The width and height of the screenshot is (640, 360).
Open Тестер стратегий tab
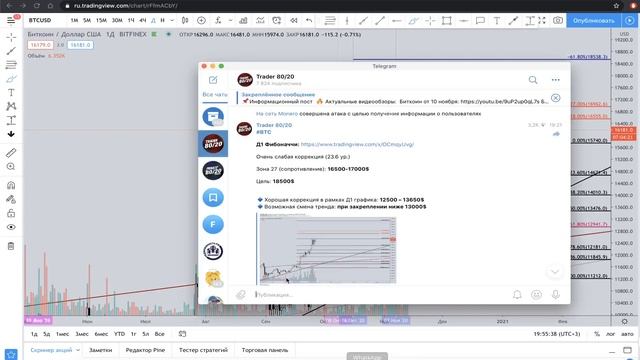(203, 350)
